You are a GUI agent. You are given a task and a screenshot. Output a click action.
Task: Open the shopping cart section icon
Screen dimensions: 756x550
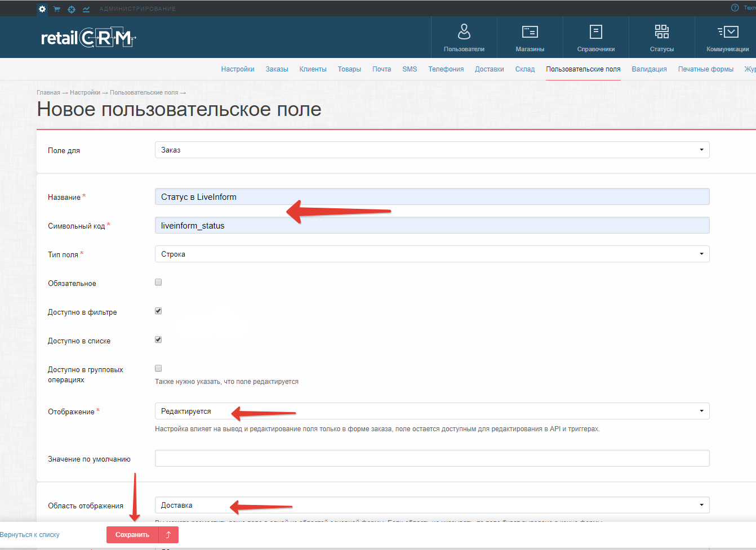click(x=57, y=9)
